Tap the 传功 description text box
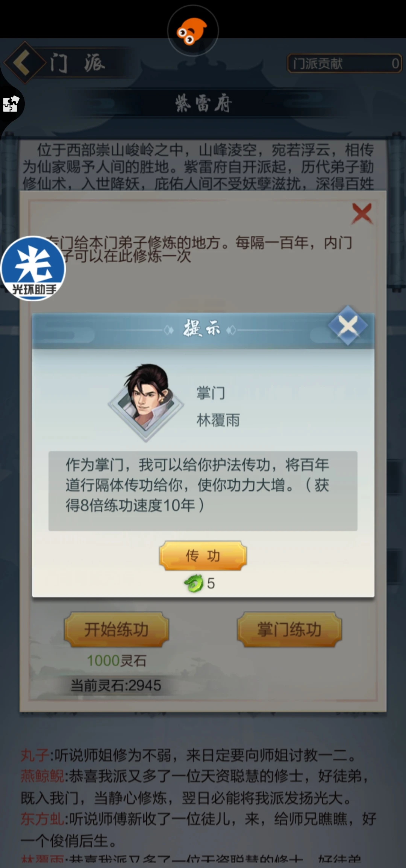 (203, 491)
